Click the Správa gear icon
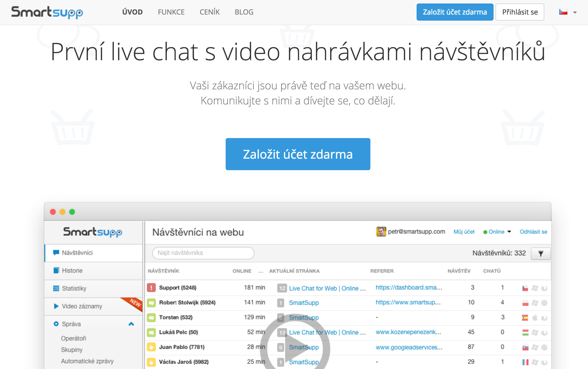The width and height of the screenshot is (588, 369). click(56, 324)
